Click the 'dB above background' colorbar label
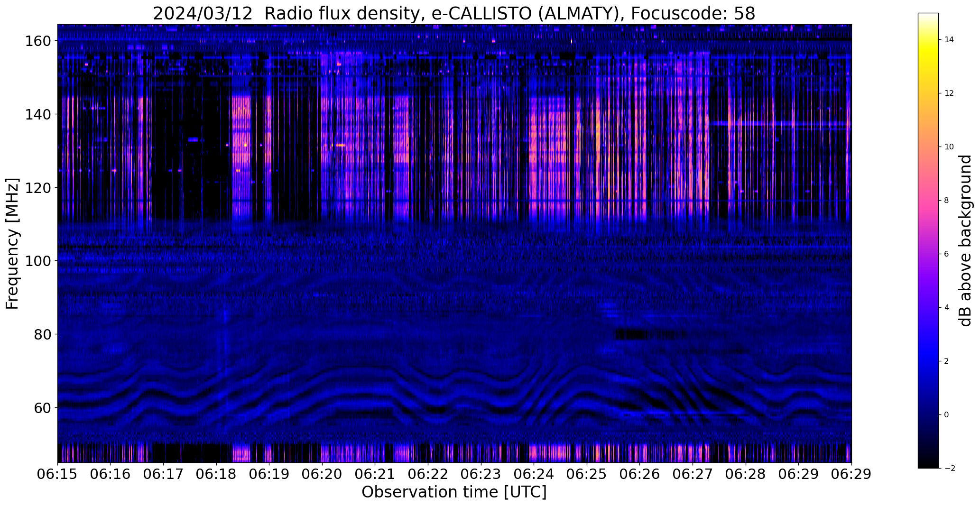980x506 pixels. pos(965,240)
